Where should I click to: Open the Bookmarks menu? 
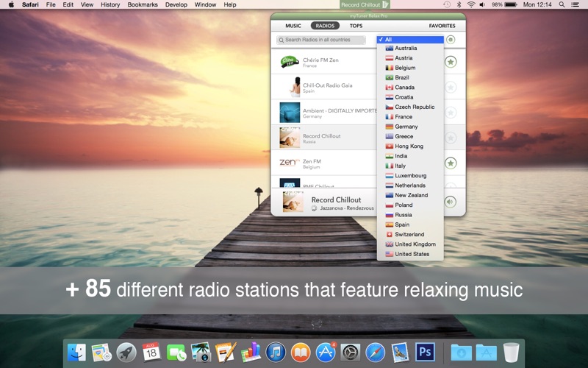[x=143, y=4]
